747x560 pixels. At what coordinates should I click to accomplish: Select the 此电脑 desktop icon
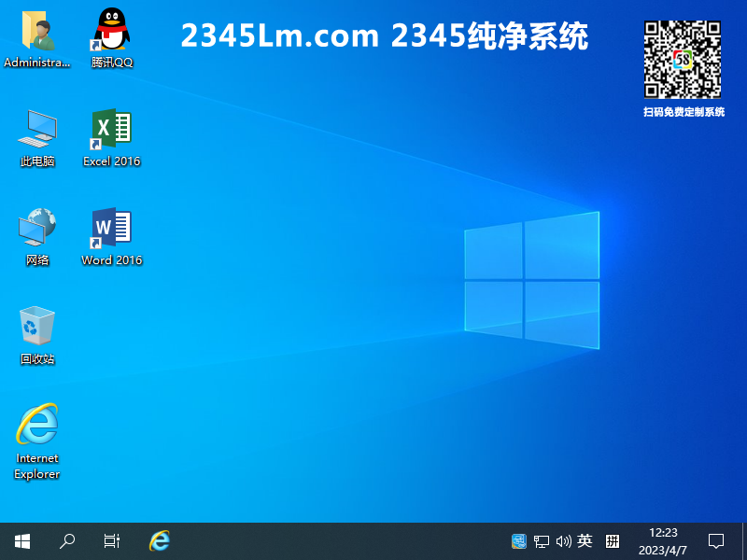pyautogui.click(x=37, y=138)
